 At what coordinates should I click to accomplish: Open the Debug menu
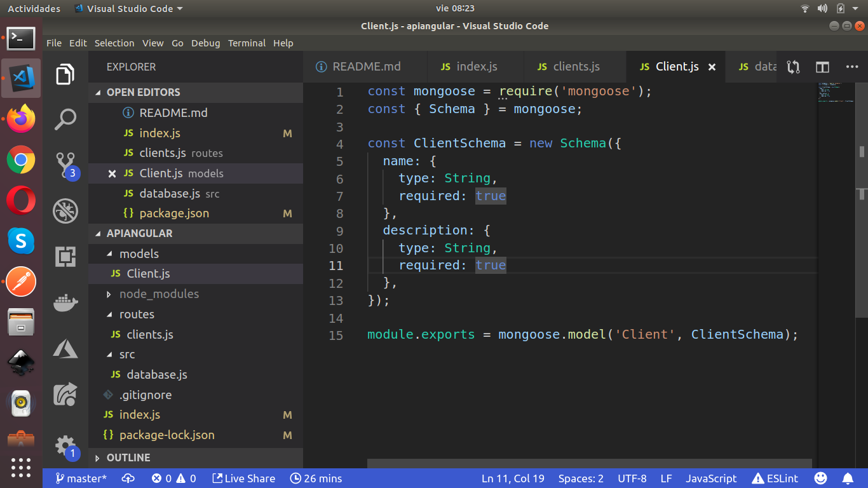pos(206,43)
